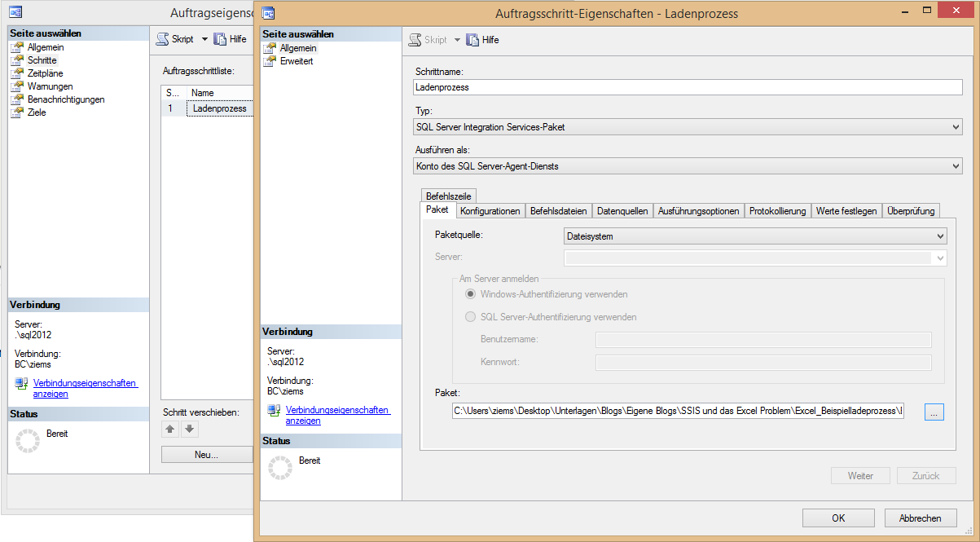Select Windows-Authentifizierung verwenden radio button
980x542 pixels.
471,294
